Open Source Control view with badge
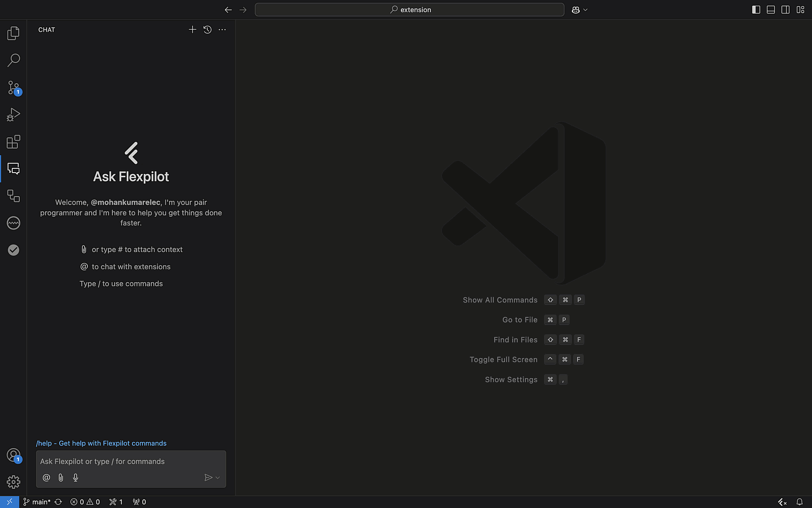812x508 pixels. tap(13, 87)
